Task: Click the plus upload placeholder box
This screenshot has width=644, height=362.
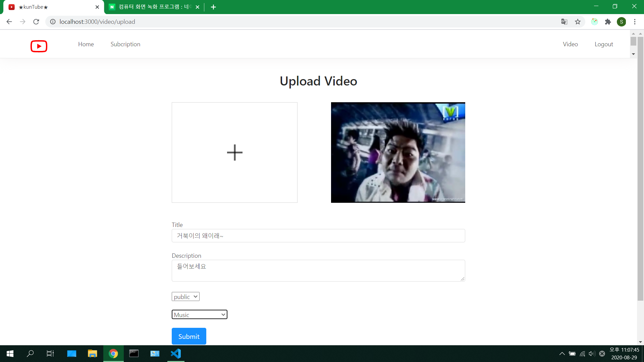Action: [x=234, y=152]
